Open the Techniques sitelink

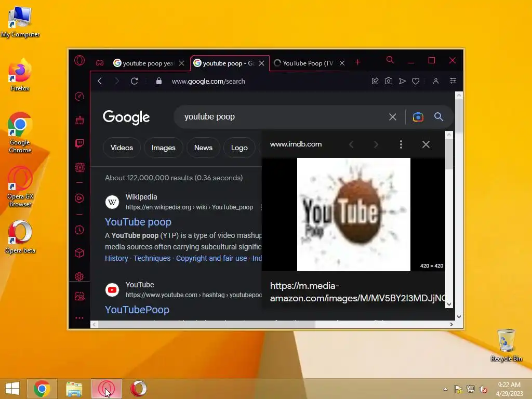[x=152, y=258]
